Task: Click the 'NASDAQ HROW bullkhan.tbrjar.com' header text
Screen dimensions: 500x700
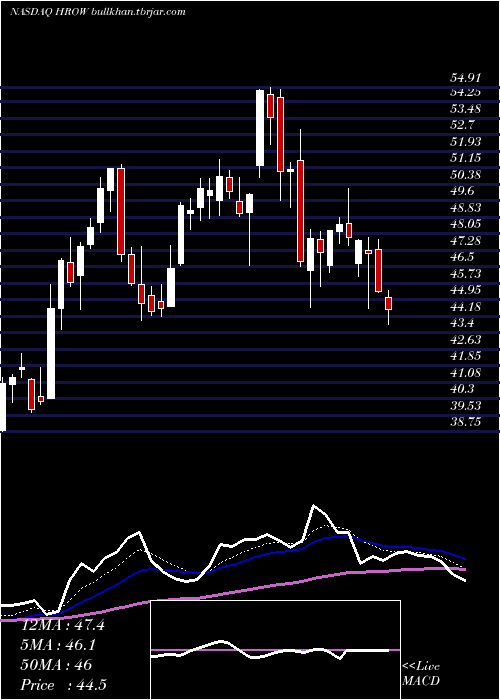Action: [x=97, y=12]
